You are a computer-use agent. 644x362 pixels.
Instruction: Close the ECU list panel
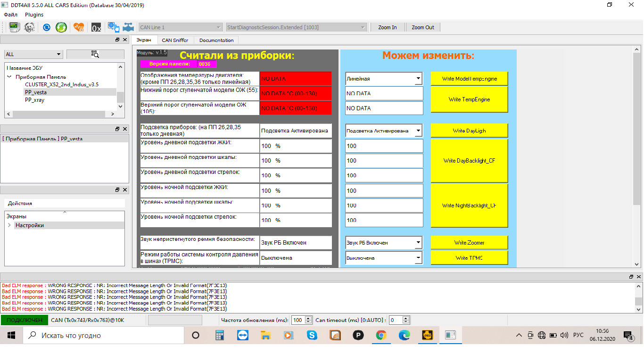click(125, 40)
